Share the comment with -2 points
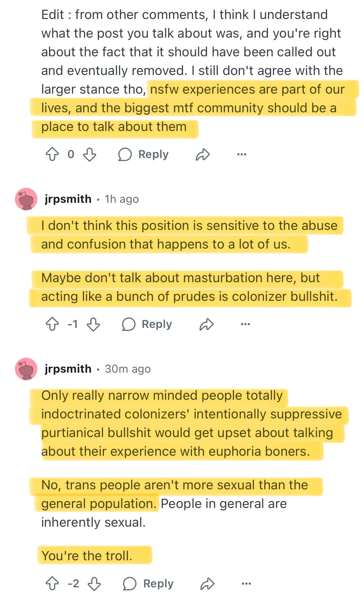This screenshot has height=606, width=364. [208, 584]
